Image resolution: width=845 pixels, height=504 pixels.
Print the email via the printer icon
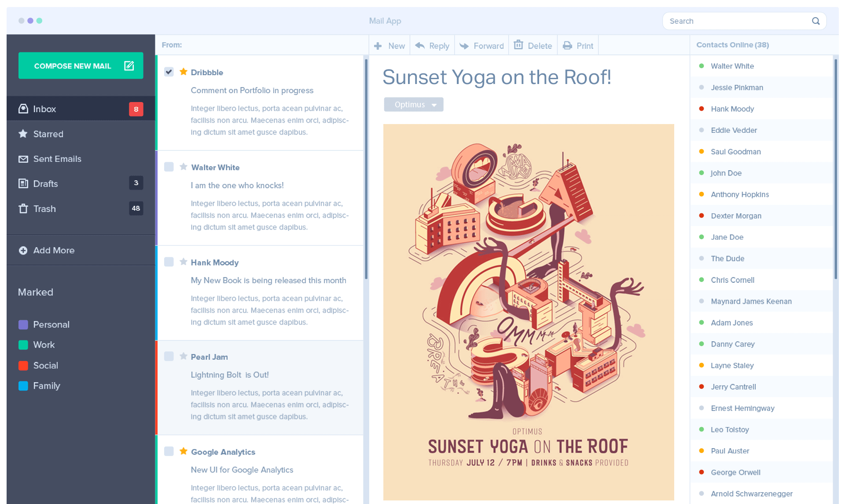[x=567, y=45]
